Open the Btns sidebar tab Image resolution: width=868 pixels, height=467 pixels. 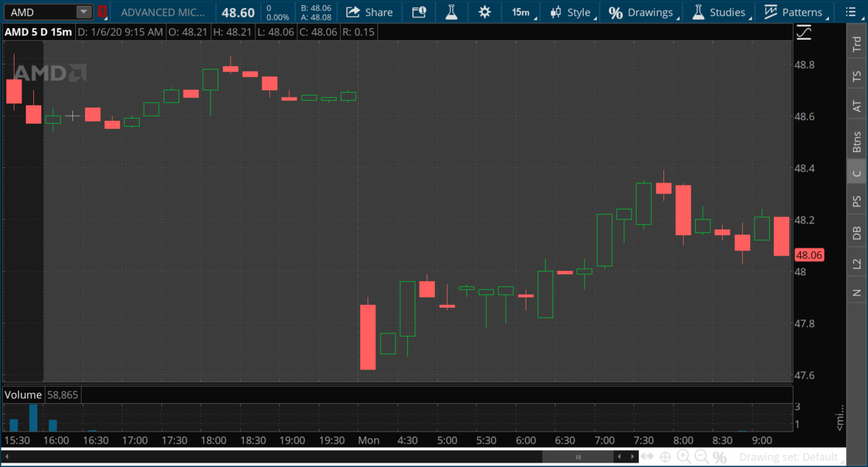point(856,141)
